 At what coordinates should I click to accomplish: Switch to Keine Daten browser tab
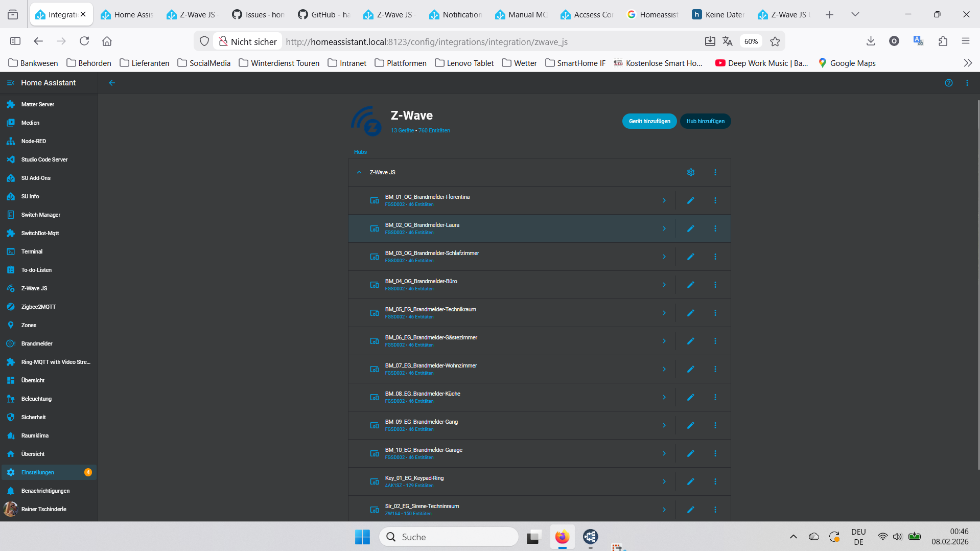tap(718, 14)
